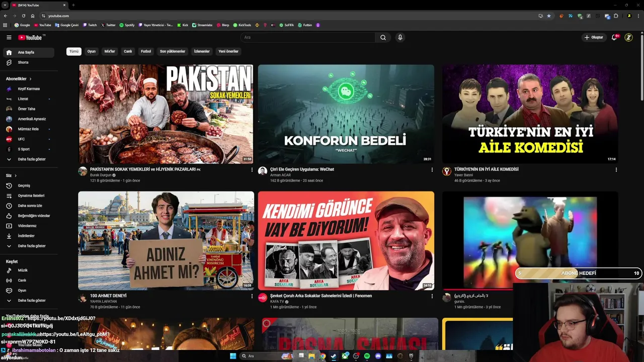Open the notifications bell
This screenshot has width=644, height=362.
pyautogui.click(x=614, y=37)
